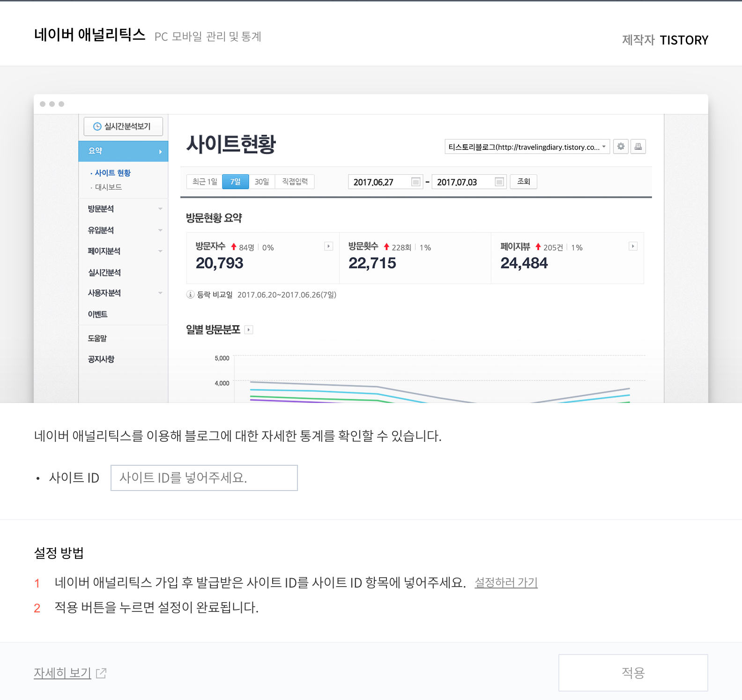This screenshot has height=700, width=742.
Task: Click arrow icon on 요약 menu
Action: (x=160, y=152)
